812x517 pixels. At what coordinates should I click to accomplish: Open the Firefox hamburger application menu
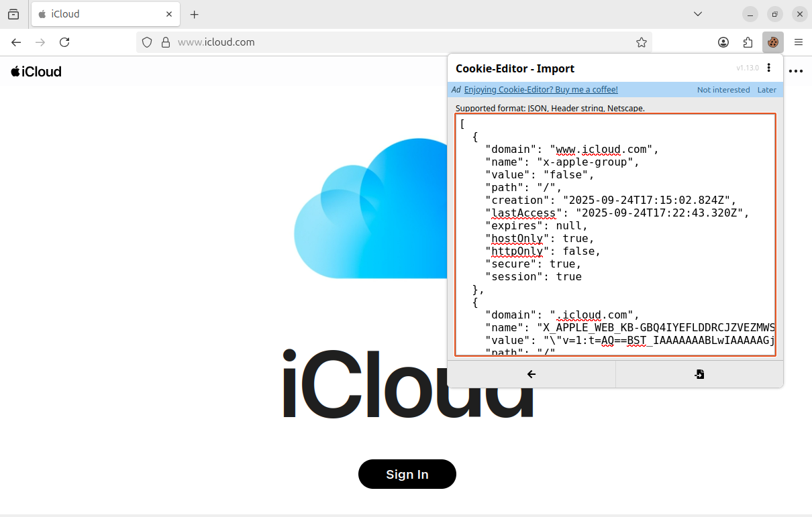(799, 42)
